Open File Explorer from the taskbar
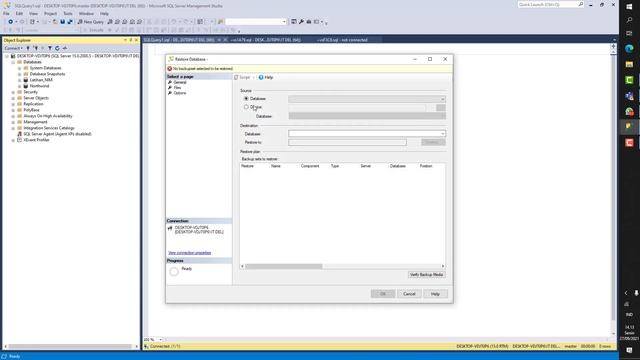This screenshot has width=640, height=360. (629, 64)
